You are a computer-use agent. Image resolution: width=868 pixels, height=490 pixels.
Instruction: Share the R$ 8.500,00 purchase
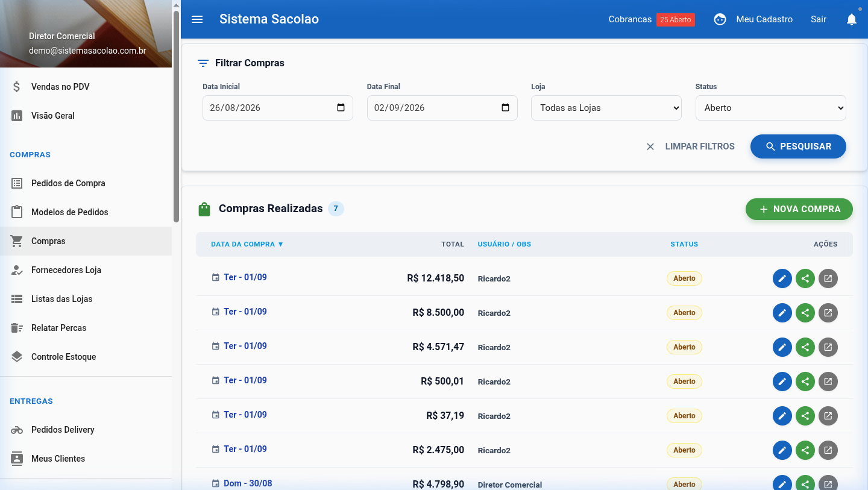[805, 313]
